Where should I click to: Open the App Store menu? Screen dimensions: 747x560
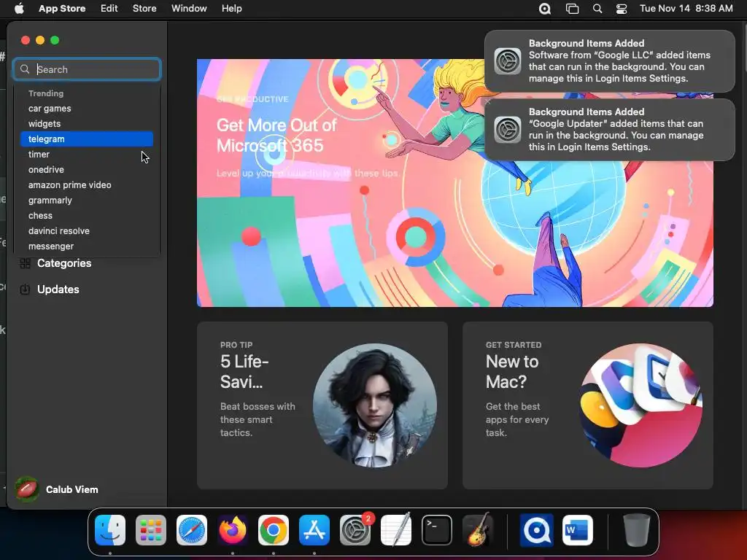(x=62, y=9)
